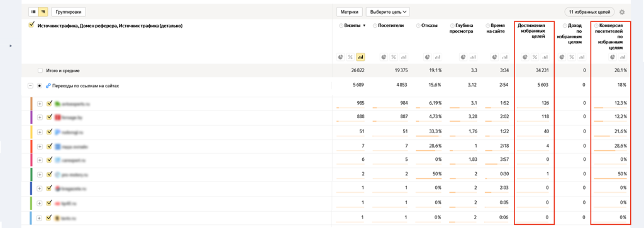The image size is (644, 228).
Task: Click pie chart icon under Визиты column
Action: [340, 57]
